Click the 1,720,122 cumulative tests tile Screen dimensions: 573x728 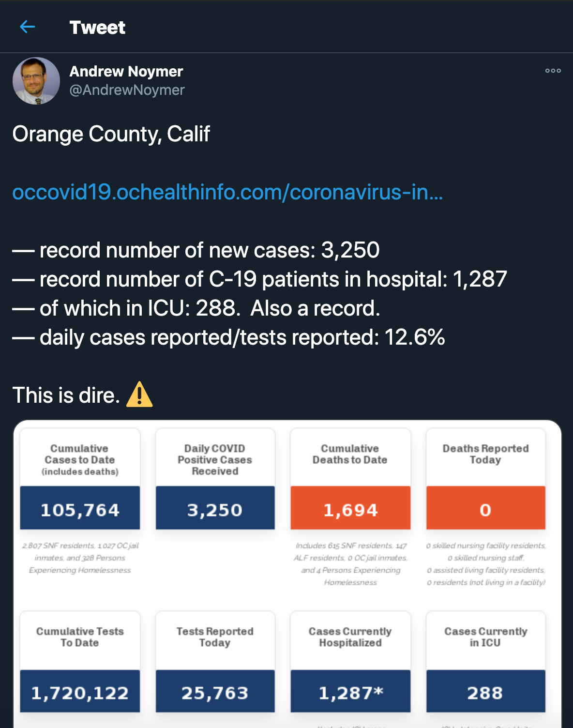(80, 692)
